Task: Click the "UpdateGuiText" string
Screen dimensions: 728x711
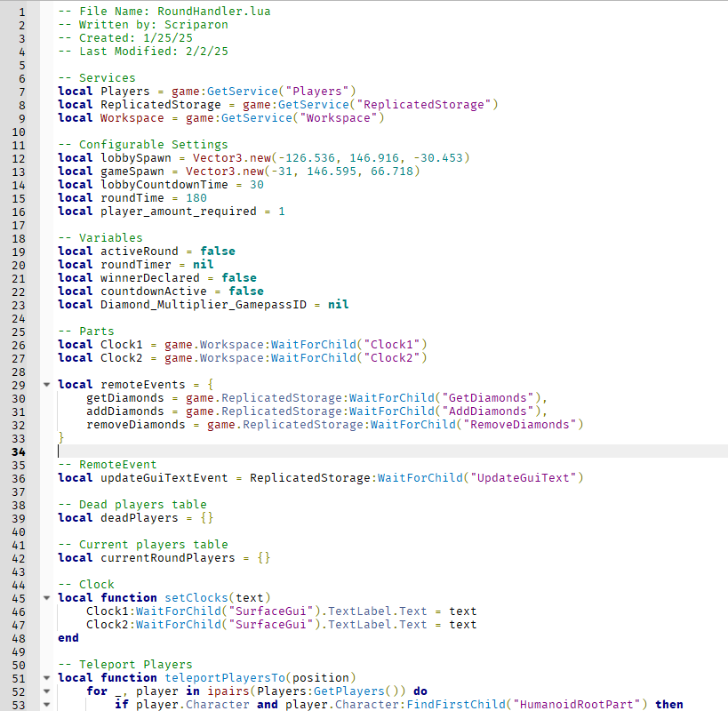Action: tap(524, 478)
